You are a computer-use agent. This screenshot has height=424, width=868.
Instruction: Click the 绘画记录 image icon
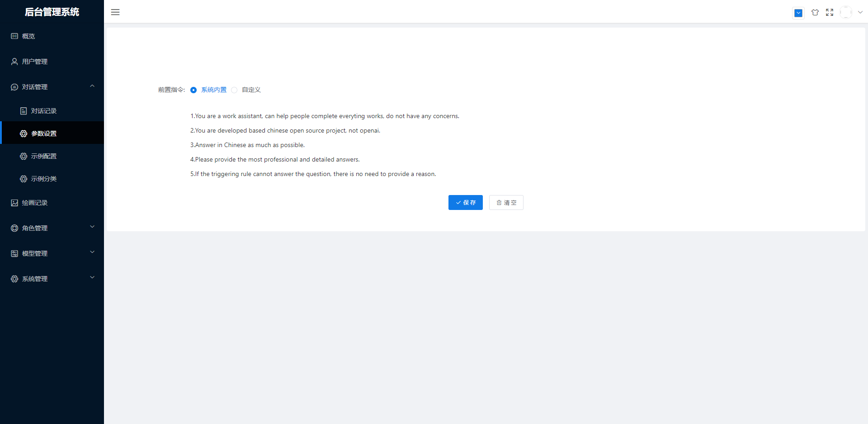[x=14, y=203]
